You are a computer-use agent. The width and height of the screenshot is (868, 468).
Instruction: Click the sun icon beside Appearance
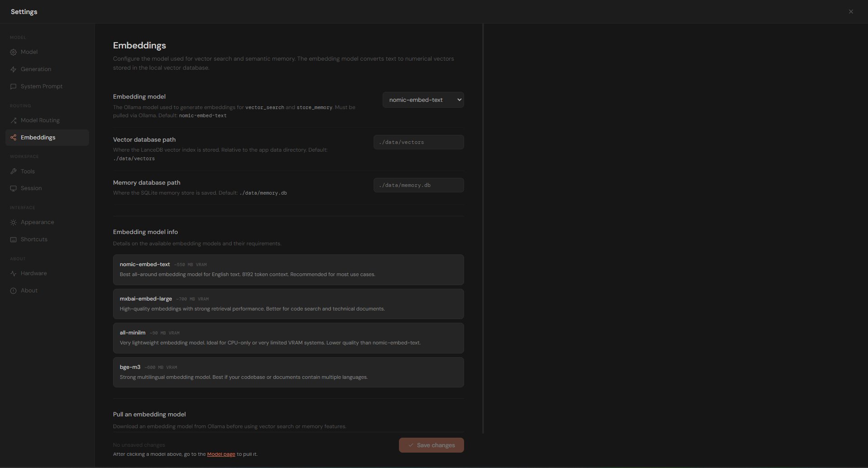14,222
